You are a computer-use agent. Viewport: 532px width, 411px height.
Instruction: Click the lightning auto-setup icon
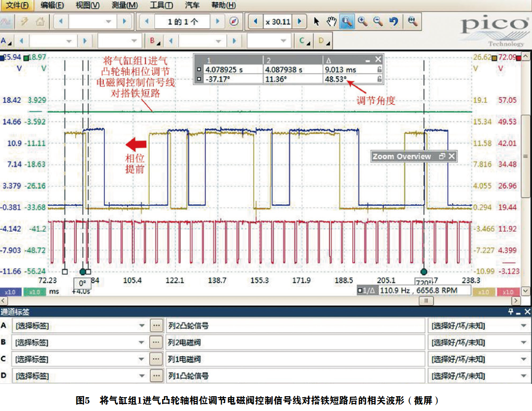pos(24,22)
